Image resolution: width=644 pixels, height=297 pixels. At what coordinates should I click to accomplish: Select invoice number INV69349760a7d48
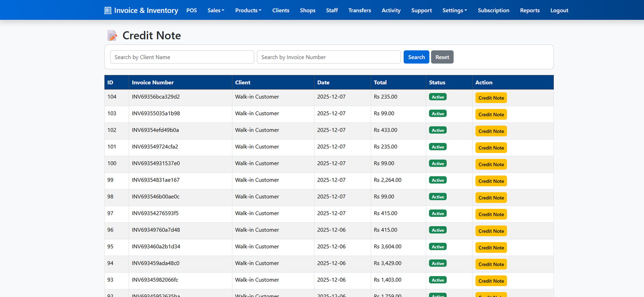coord(156,230)
